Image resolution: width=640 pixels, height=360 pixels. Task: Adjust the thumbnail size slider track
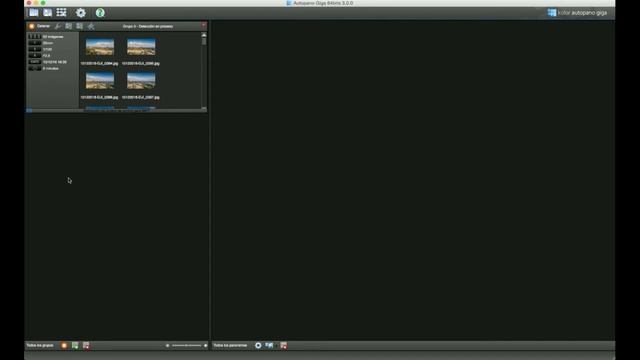point(187,345)
